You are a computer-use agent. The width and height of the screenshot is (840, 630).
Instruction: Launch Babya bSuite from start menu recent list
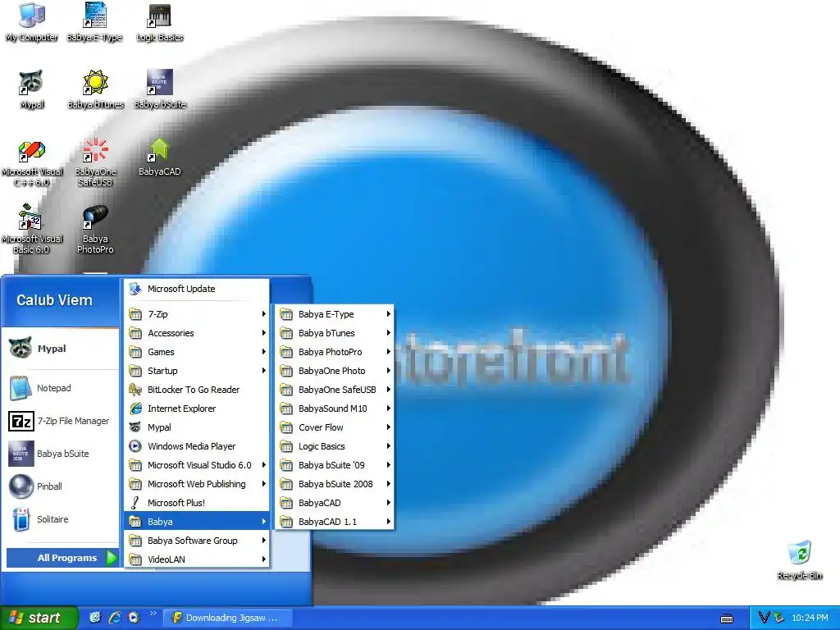tap(60, 454)
